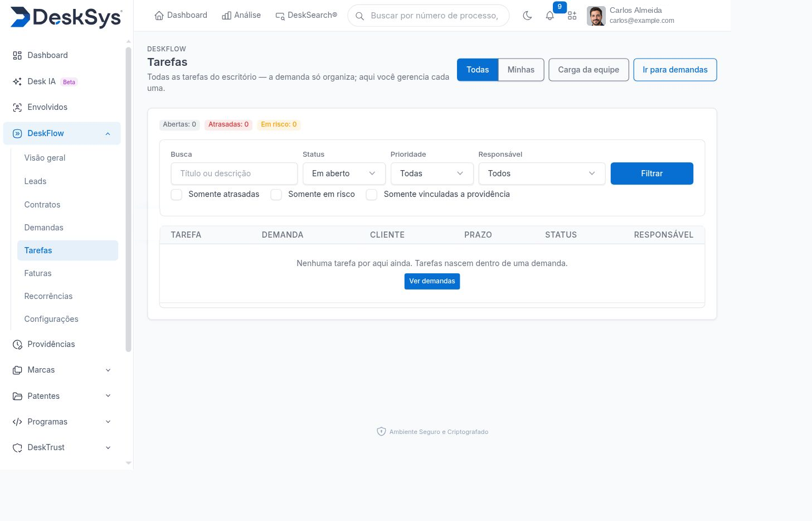Enable Somente em risco checkbox
812x521 pixels.
click(x=276, y=194)
